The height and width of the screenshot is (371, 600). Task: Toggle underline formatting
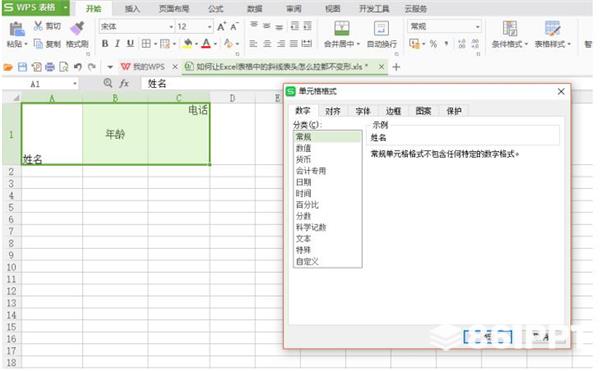pyautogui.click(x=130, y=44)
